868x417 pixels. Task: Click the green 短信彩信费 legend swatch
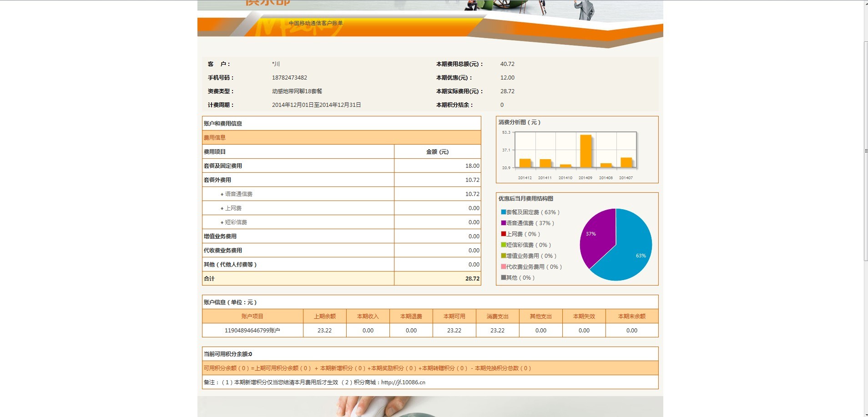coord(503,245)
